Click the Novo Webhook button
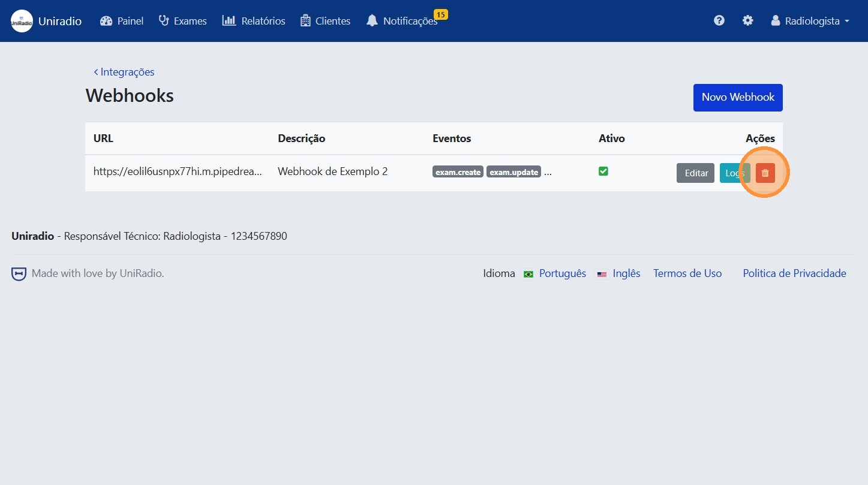 click(737, 97)
